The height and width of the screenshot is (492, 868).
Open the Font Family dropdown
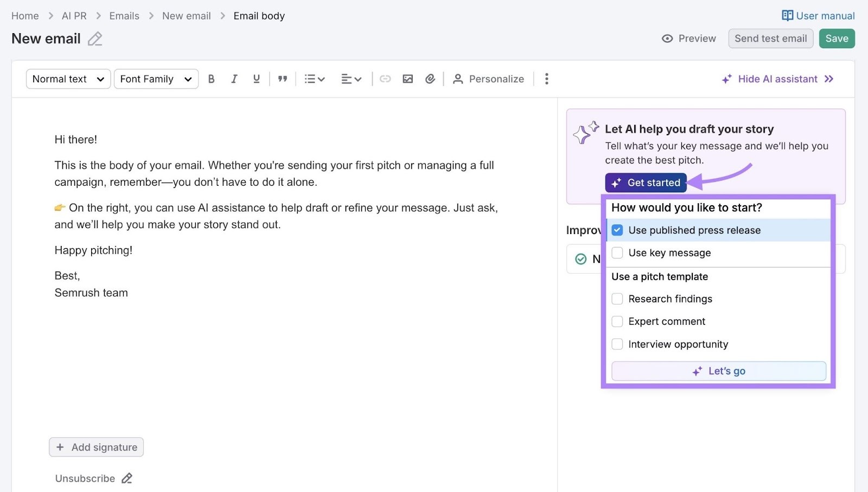(x=156, y=79)
